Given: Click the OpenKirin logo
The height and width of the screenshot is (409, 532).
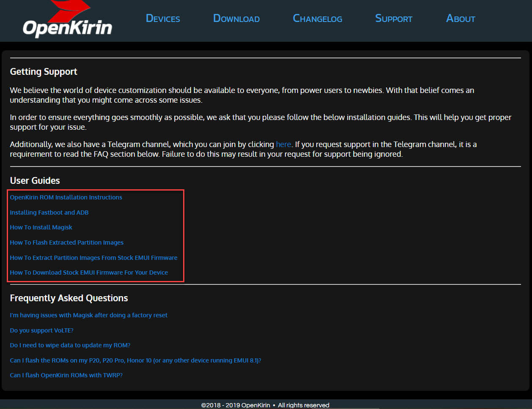Looking at the screenshot, I should point(67,19).
